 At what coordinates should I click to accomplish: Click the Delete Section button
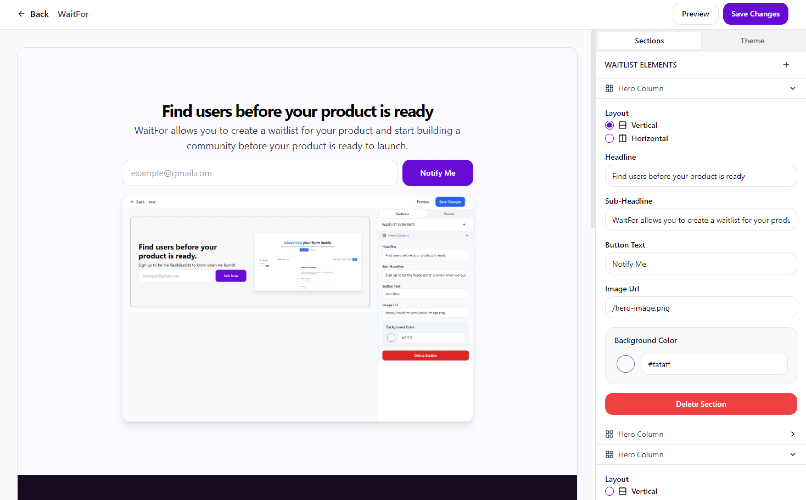tap(701, 404)
